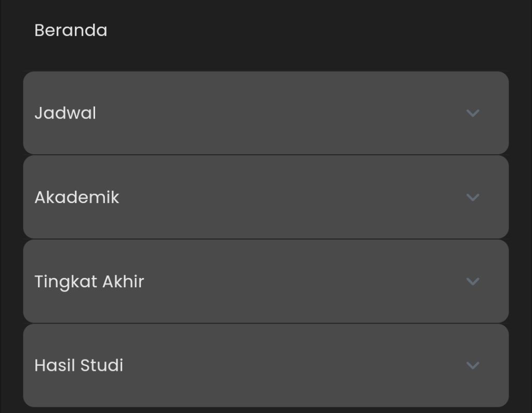Click the chevron icon in Jadwal row
Screen dimensions: 532x413
(472, 113)
